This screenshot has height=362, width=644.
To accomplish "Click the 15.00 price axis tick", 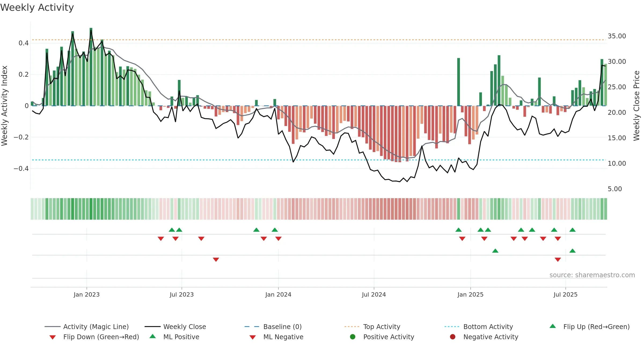I will [x=617, y=138].
